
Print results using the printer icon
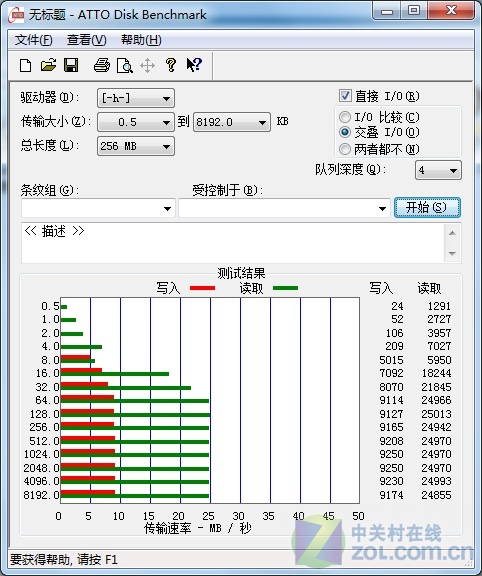tap(102, 65)
